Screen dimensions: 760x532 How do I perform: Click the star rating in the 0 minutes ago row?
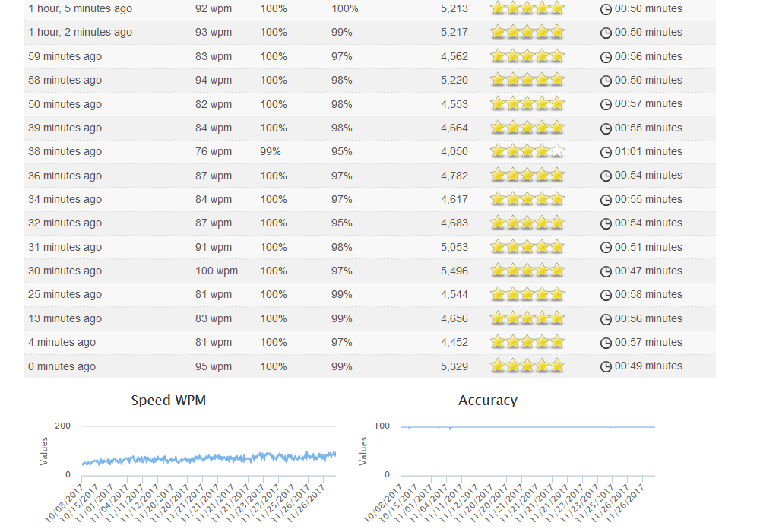click(x=527, y=366)
